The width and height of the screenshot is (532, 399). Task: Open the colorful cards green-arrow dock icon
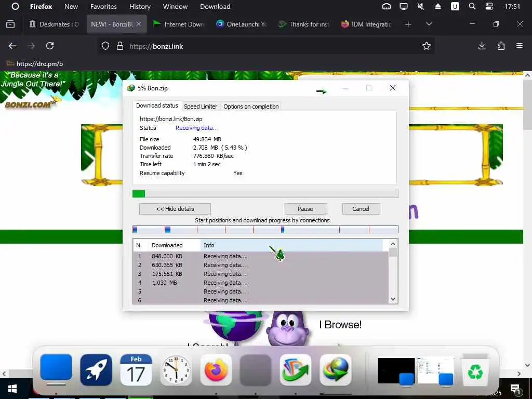click(296, 370)
